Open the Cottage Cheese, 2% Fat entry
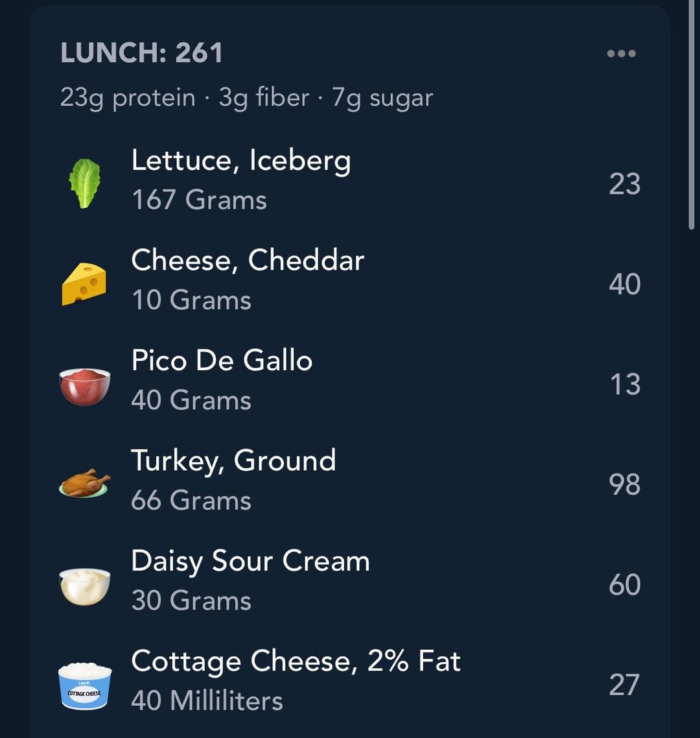The image size is (700, 738). 296,661
